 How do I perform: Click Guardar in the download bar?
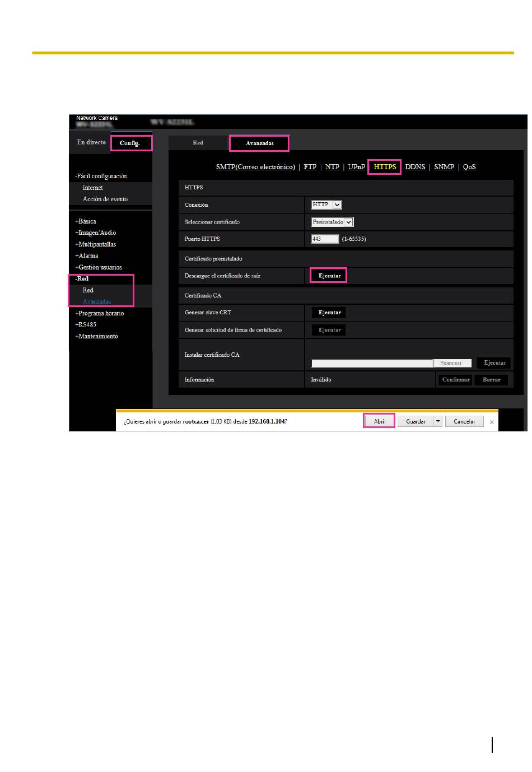coord(416,421)
